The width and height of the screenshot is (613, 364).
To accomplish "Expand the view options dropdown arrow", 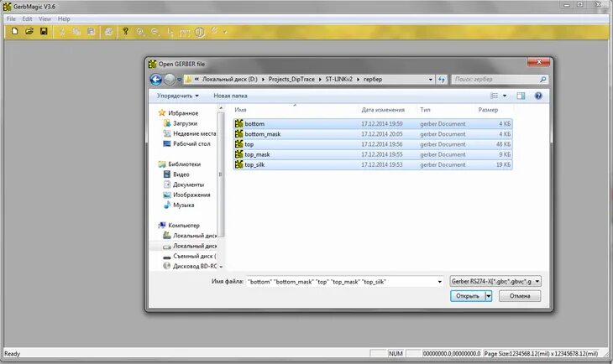I will coord(505,96).
